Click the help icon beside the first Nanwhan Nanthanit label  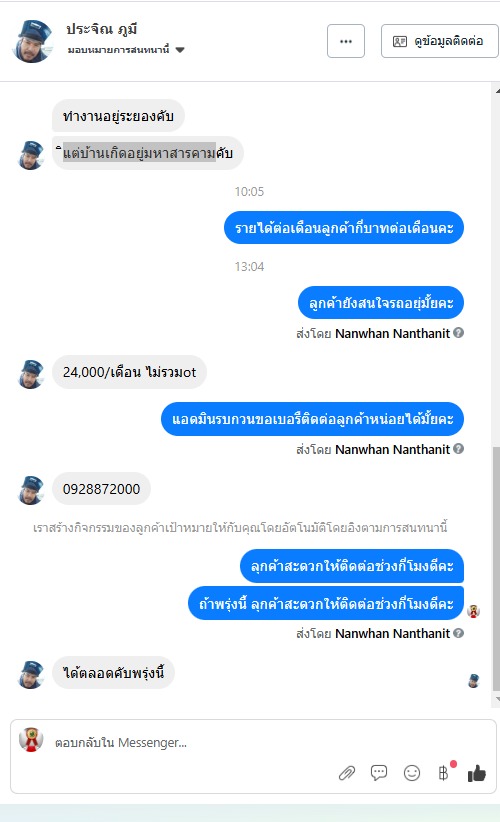pos(459,332)
